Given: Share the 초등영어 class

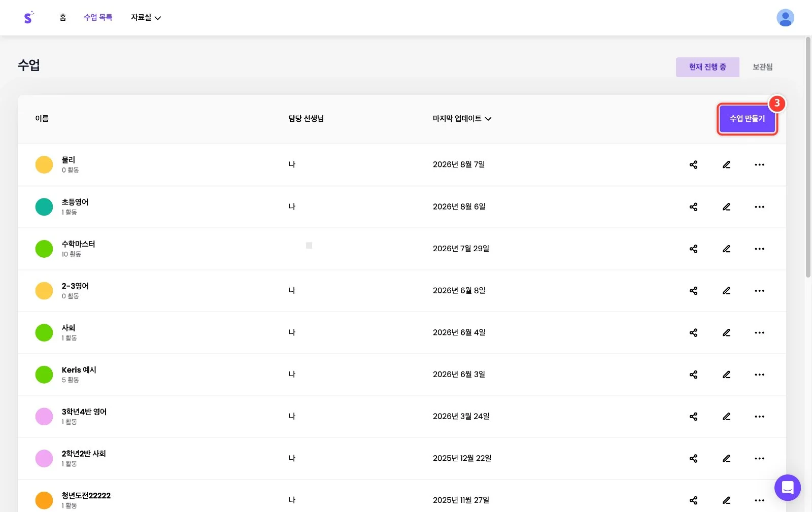Looking at the screenshot, I should 693,207.
